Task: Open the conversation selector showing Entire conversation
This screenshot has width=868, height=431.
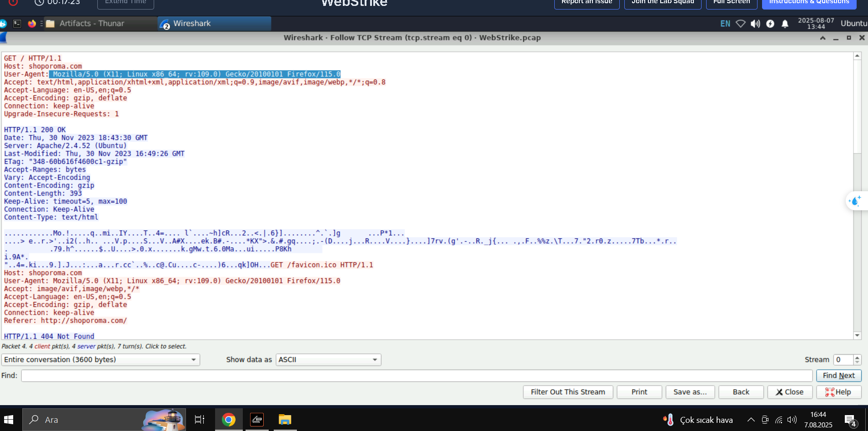Action: click(x=100, y=360)
